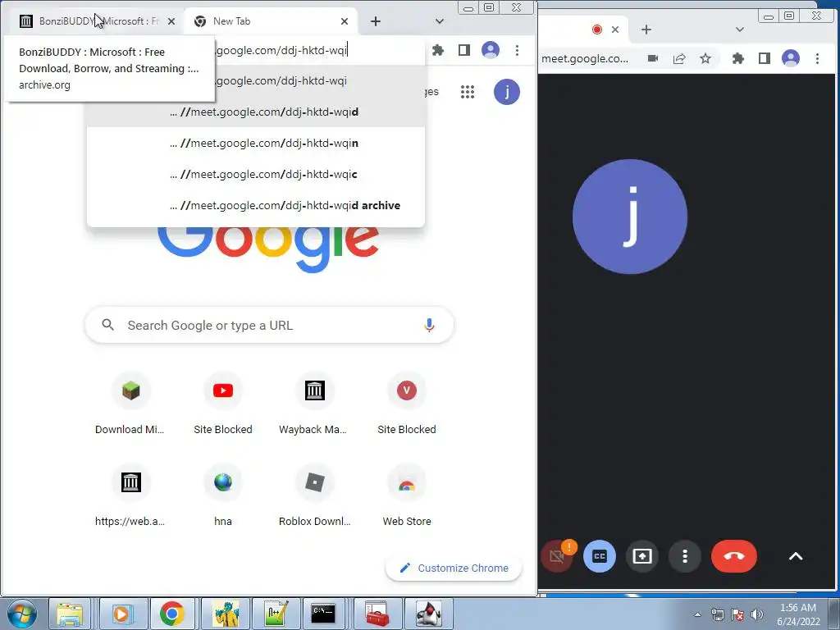Screen dimensions: 840x630
Task: Open Extensions puzzle icon in left Chrome window
Action: tap(438, 50)
